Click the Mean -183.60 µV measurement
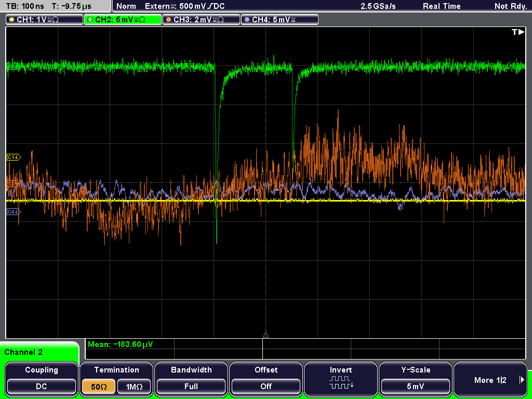532x399 pixels. [121, 344]
